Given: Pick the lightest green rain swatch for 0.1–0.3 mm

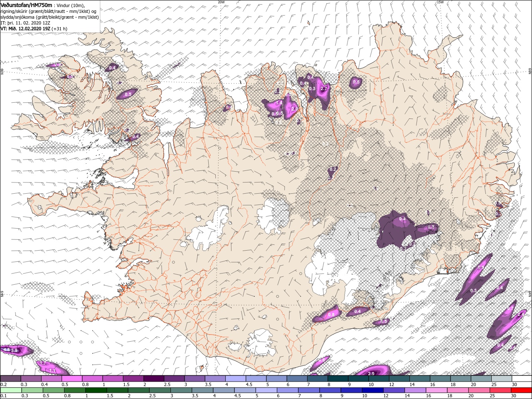Looking at the screenshot, I should pyautogui.click(x=10, y=390).
